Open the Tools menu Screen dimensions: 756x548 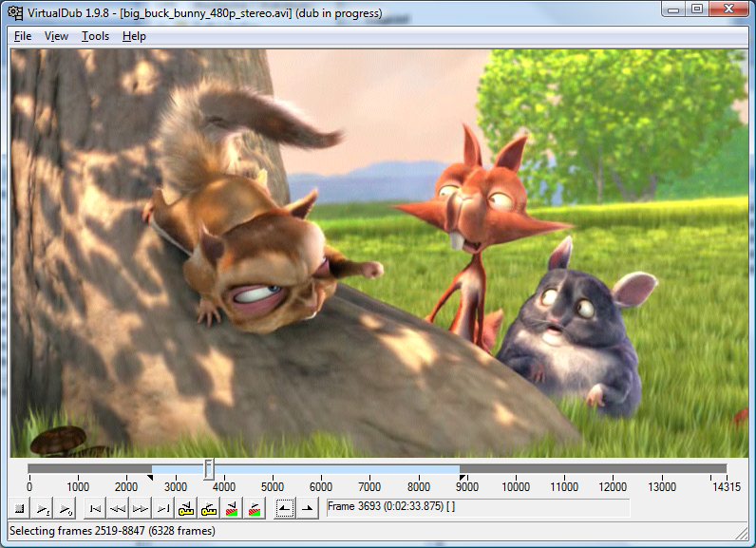(95, 36)
